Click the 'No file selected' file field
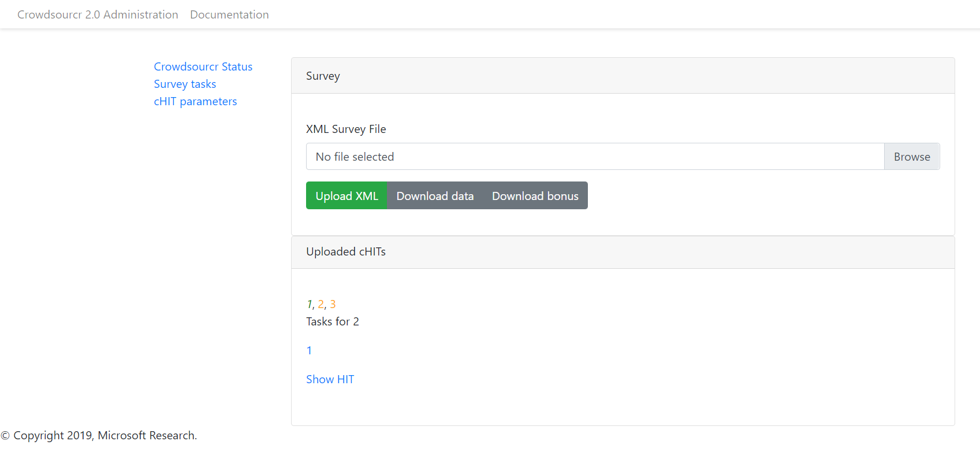The width and height of the screenshot is (980, 452). pos(595,157)
